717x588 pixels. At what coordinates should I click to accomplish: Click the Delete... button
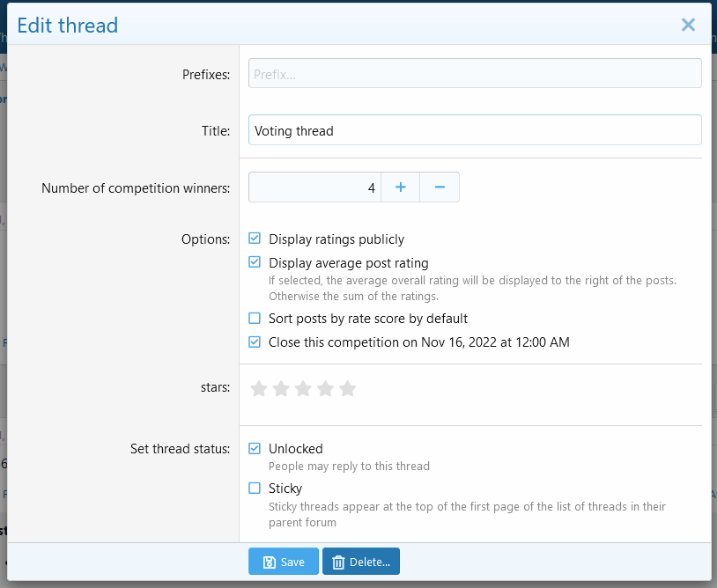tap(361, 561)
